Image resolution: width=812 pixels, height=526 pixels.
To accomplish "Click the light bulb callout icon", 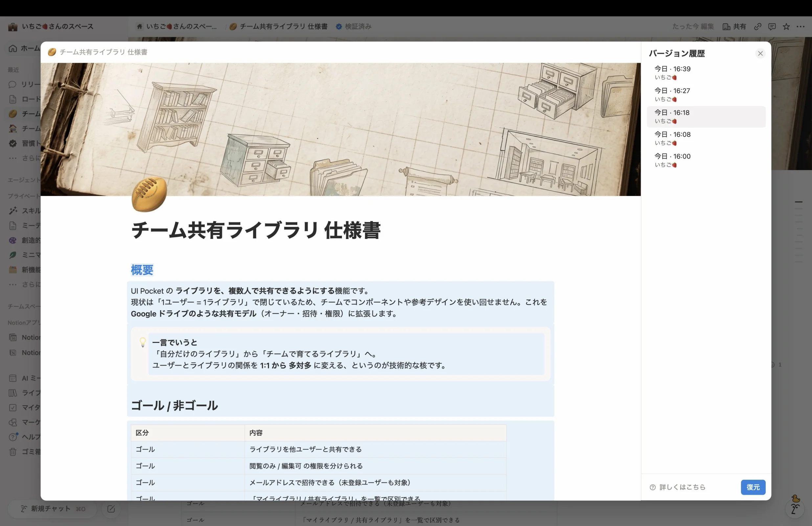I will 143,342.
